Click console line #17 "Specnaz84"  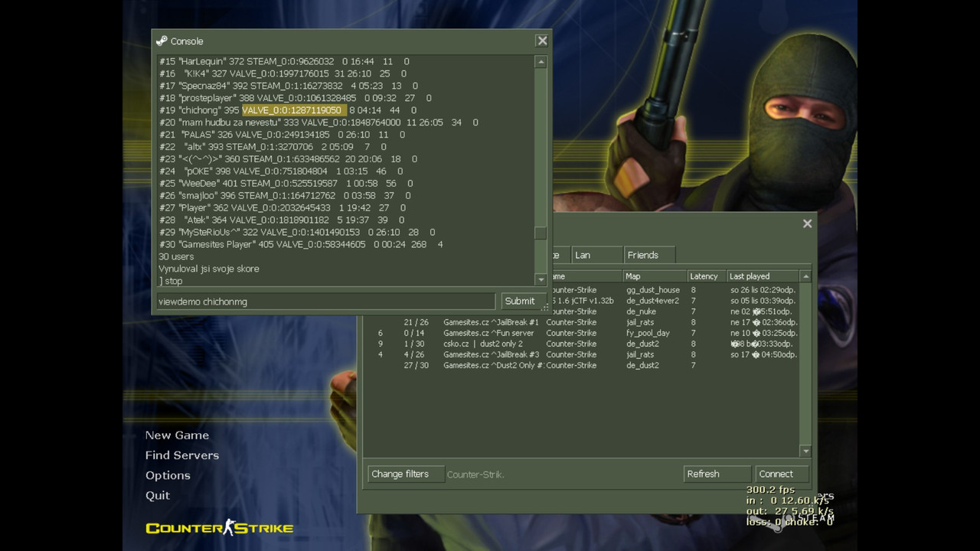(289, 86)
